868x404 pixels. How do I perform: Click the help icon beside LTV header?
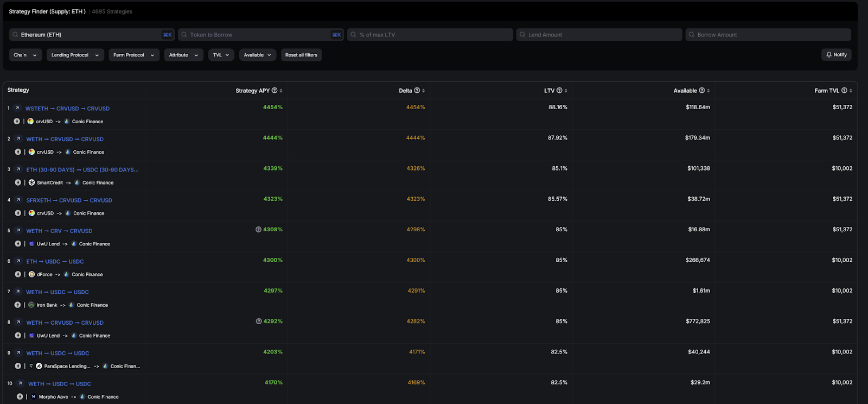pyautogui.click(x=559, y=91)
